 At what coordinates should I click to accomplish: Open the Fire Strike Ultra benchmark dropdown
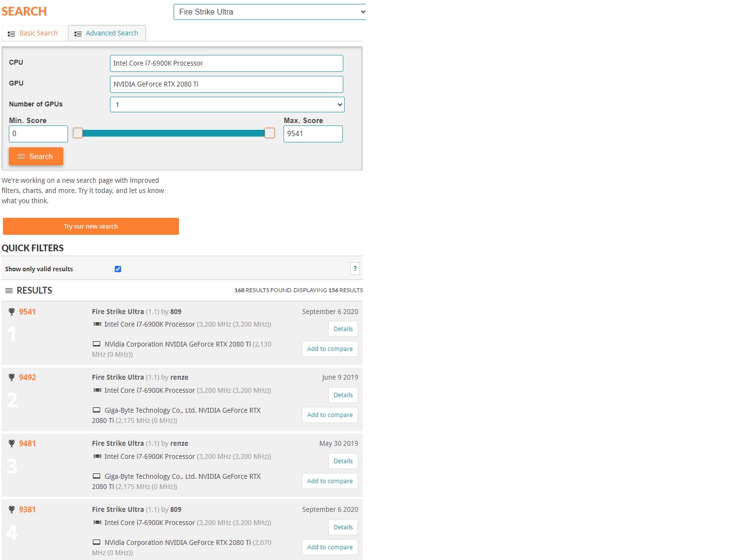pyautogui.click(x=269, y=12)
